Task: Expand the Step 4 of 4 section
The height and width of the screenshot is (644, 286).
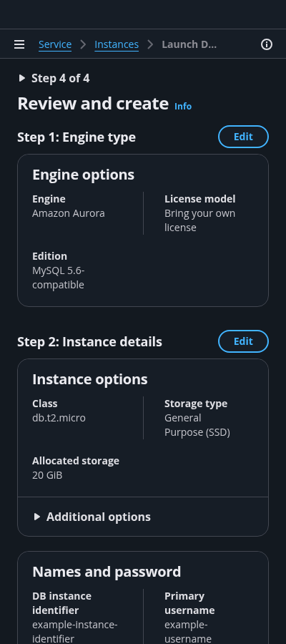Action: pyautogui.click(x=54, y=78)
